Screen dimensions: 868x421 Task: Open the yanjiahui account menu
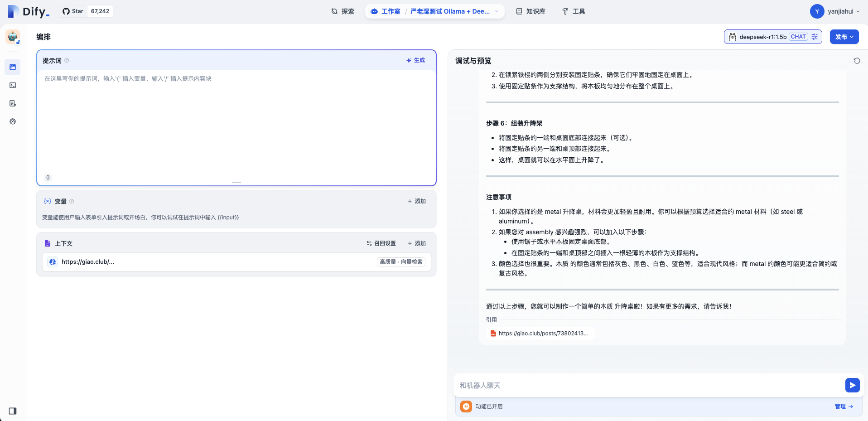tap(835, 11)
